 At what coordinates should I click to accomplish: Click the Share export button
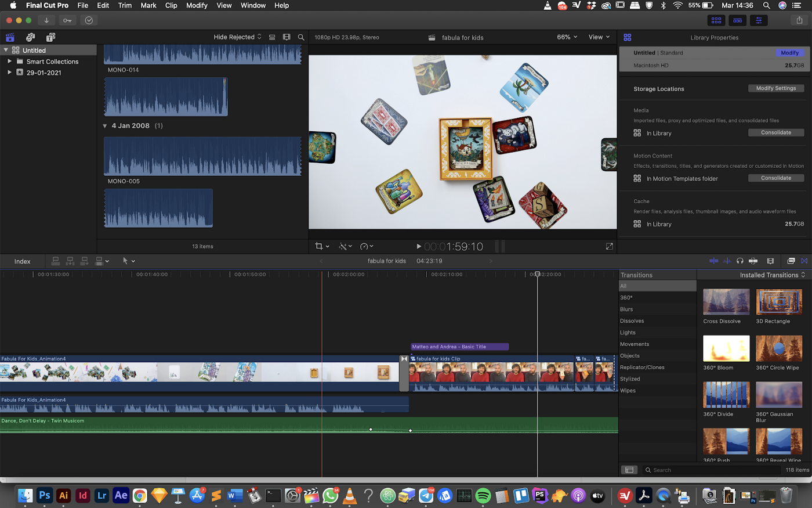(799, 20)
